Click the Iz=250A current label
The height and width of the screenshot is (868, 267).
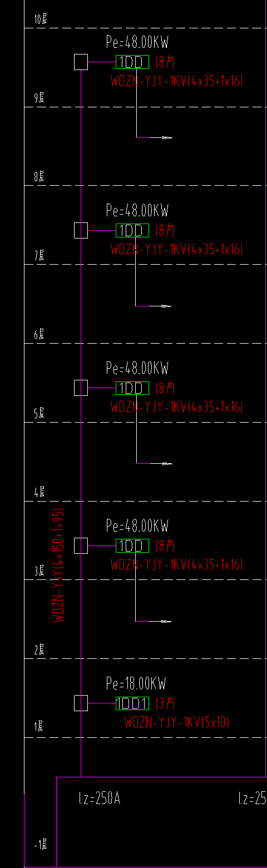(100, 800)
